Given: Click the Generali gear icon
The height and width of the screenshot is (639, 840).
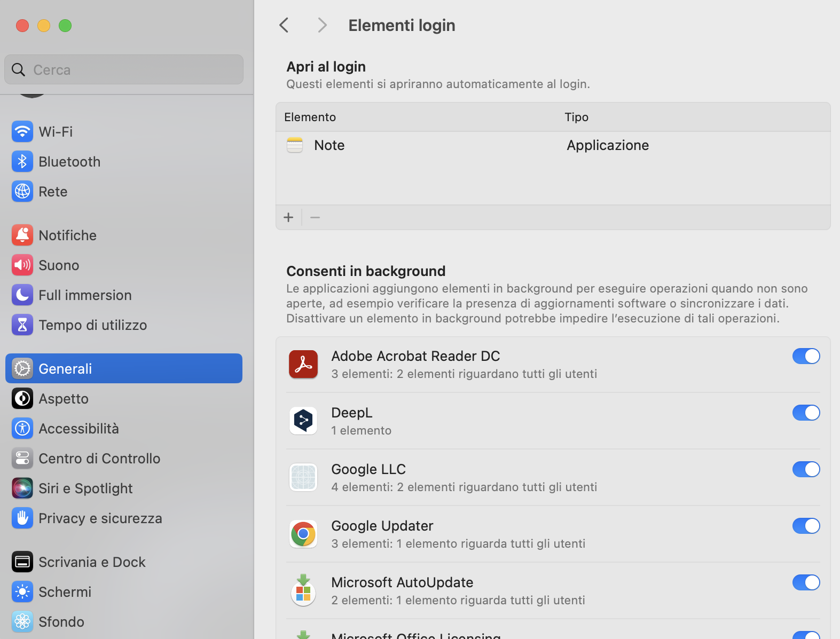Looking at the screenshot, I should (22, 368).
